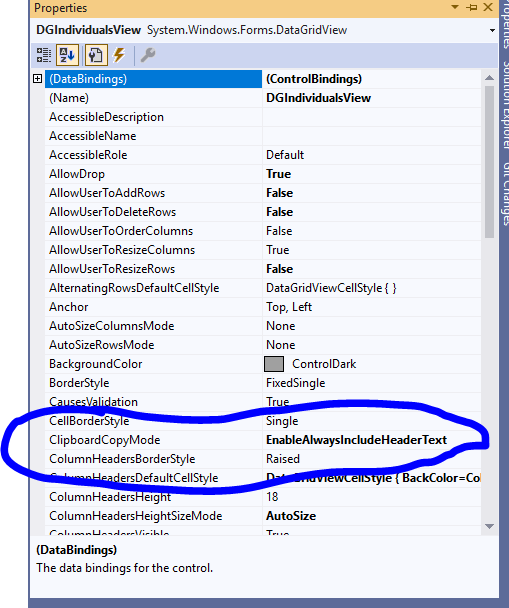Switch to Categorized view icon
The height and width of the screenshot is (608, 509).
[x=44, y=55]
